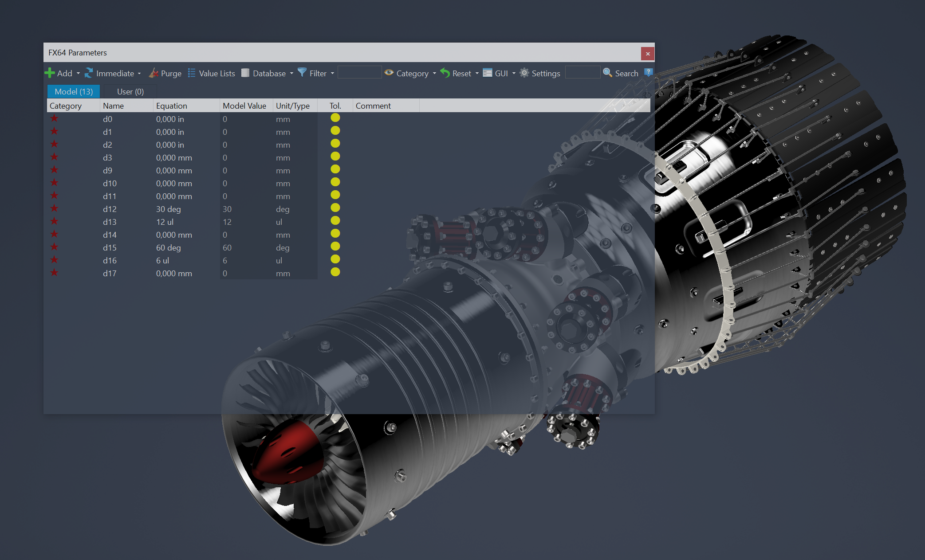Screen dimensions: 925x560
Task: Click the Filter funnel icon
Action: (x=302, y=73)
